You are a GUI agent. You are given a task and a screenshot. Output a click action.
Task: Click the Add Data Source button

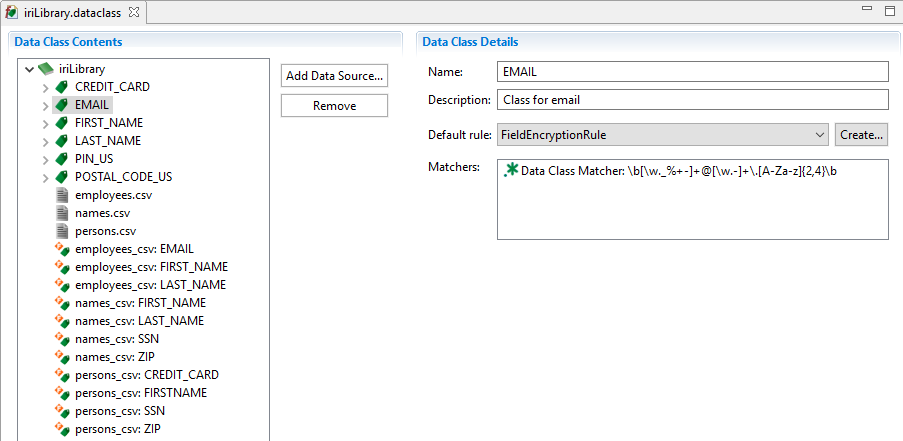click(x=334, y=75)
